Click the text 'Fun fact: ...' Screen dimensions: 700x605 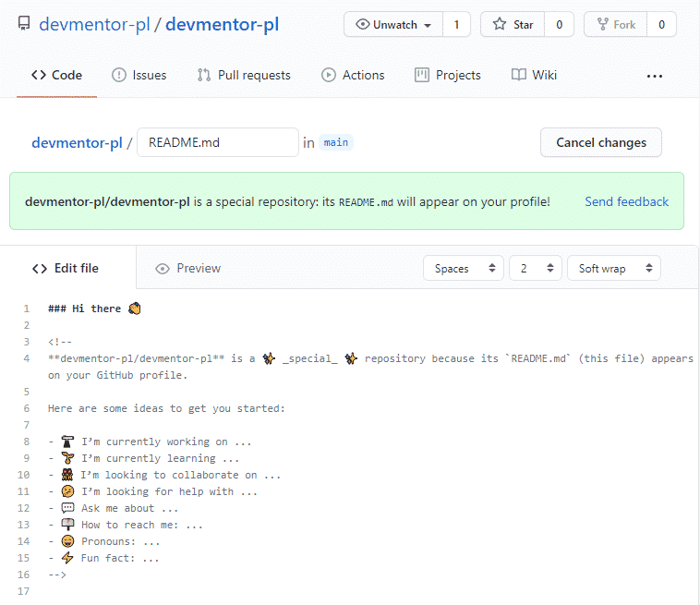(120, 558)
